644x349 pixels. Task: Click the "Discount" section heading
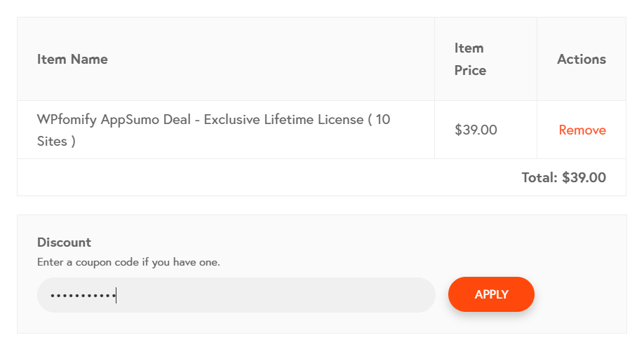pos(64,242)
